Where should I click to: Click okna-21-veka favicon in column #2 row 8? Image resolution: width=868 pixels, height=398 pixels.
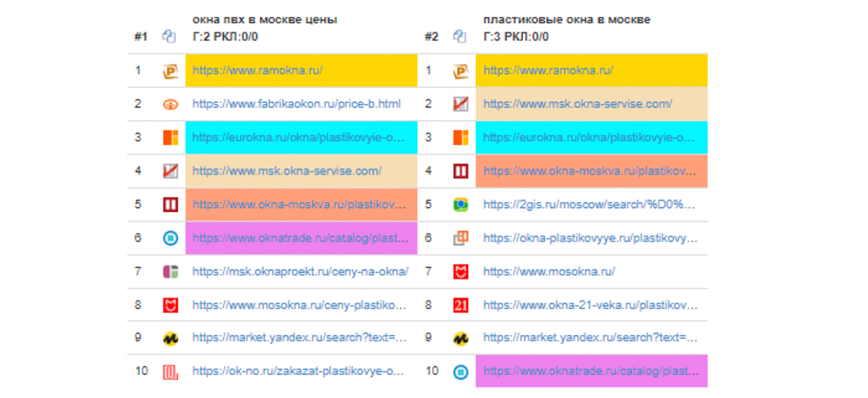461,305
